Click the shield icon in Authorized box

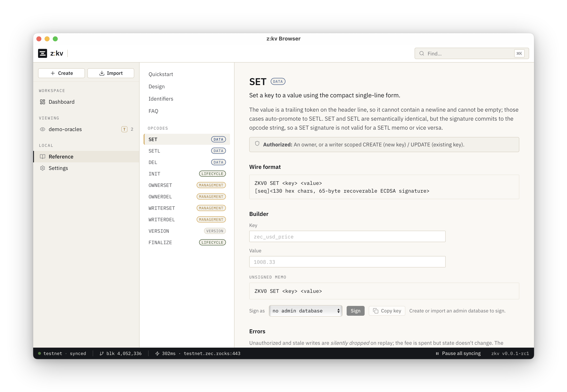point(257,144)
